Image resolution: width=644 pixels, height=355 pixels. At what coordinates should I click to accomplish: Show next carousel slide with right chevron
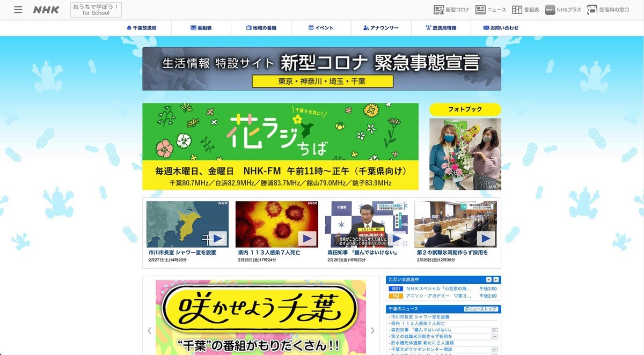372,331
